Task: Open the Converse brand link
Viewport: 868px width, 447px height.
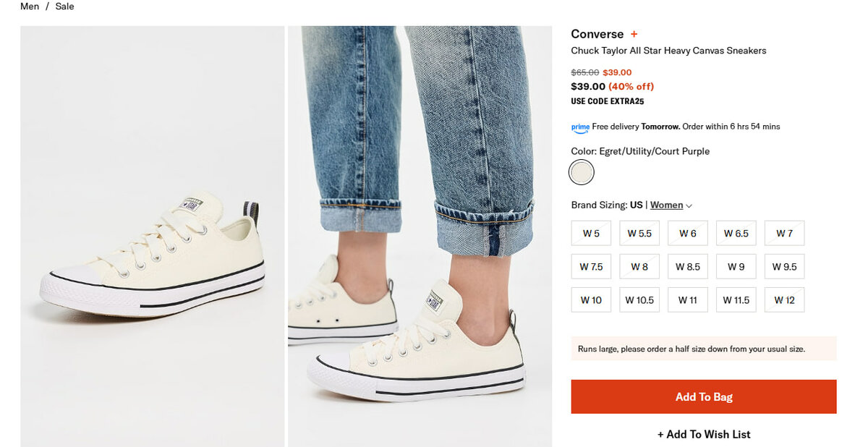Action: [x=597, y=34]
